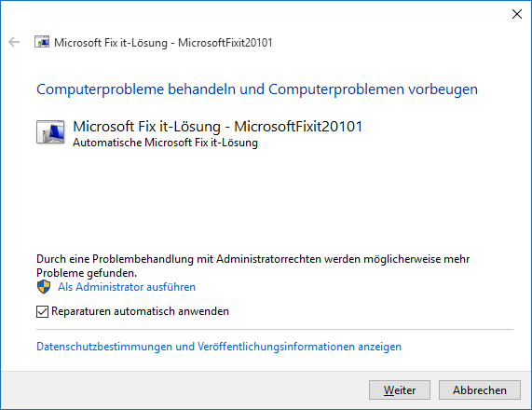Image resolution: width=532 pixels, height=410 pixels.
Task: Click the 'Probleme gefunden.' text line
Action: (x=87, y=273)
